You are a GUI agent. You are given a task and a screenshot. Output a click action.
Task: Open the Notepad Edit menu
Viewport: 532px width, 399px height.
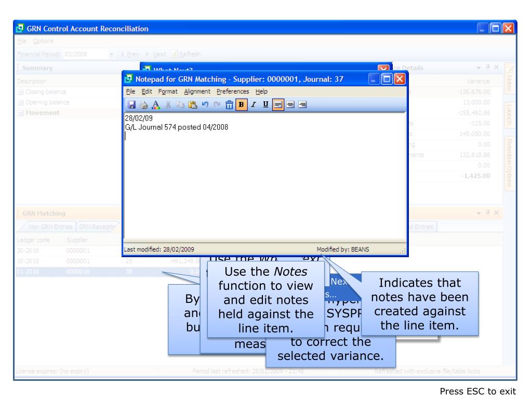point(147,91)
